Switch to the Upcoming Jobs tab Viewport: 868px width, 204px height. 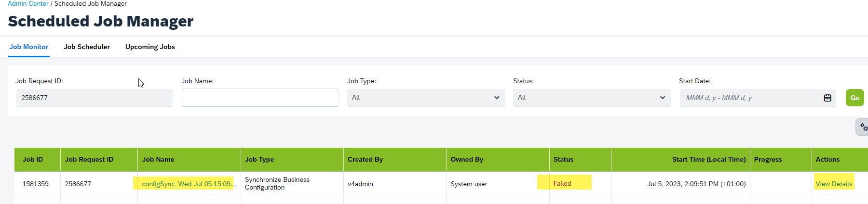click(150, 47)
